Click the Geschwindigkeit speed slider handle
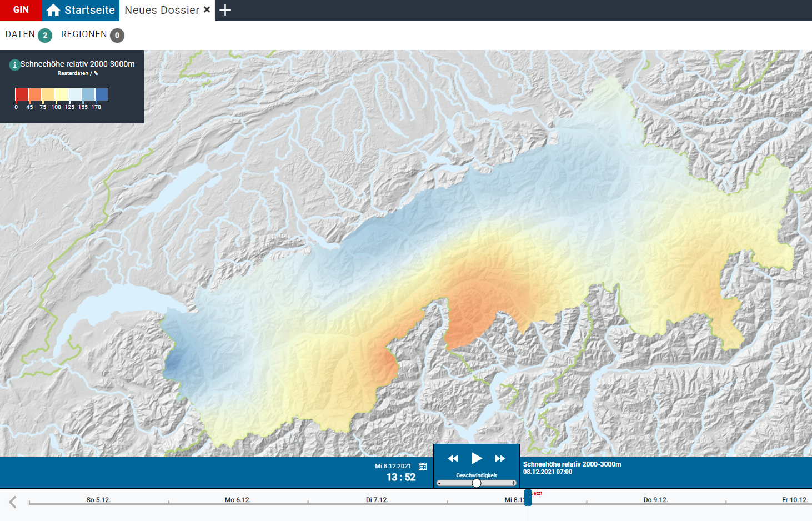The width and height of the screenshot is (812, 521). click(x=477, y=483)
